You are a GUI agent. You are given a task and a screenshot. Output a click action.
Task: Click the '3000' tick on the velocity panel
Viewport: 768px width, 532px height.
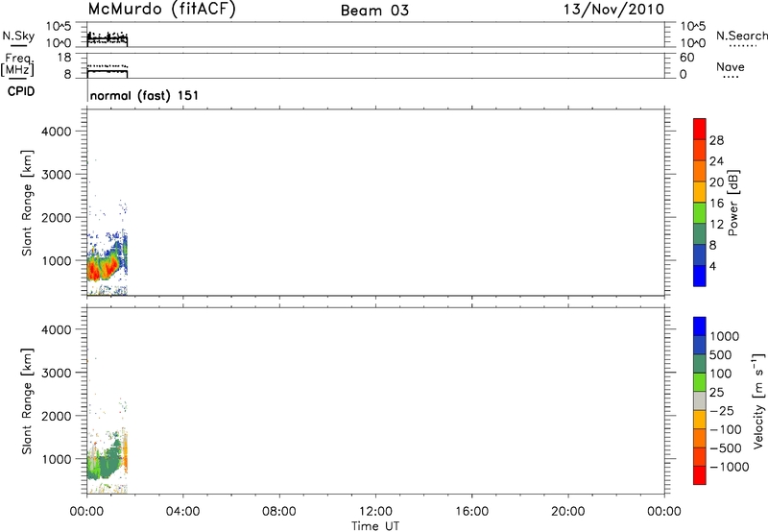click(x=57, y=373)
